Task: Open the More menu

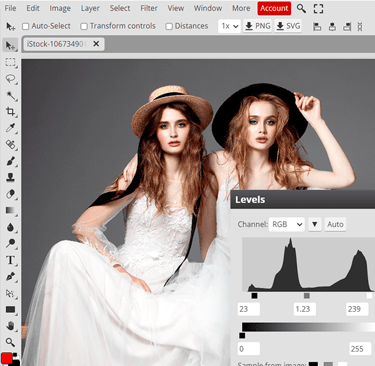Action: (241, 8)
